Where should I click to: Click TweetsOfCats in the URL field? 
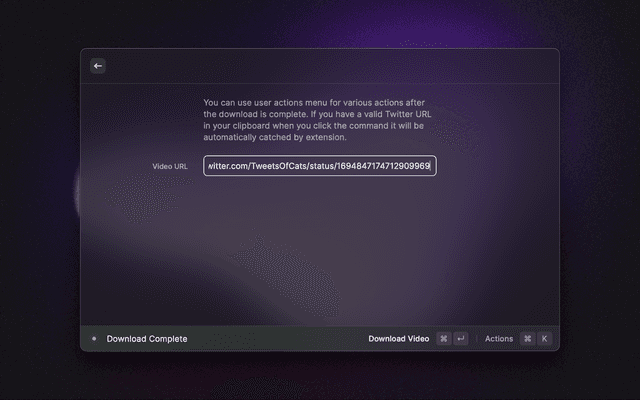coord(279,166)
